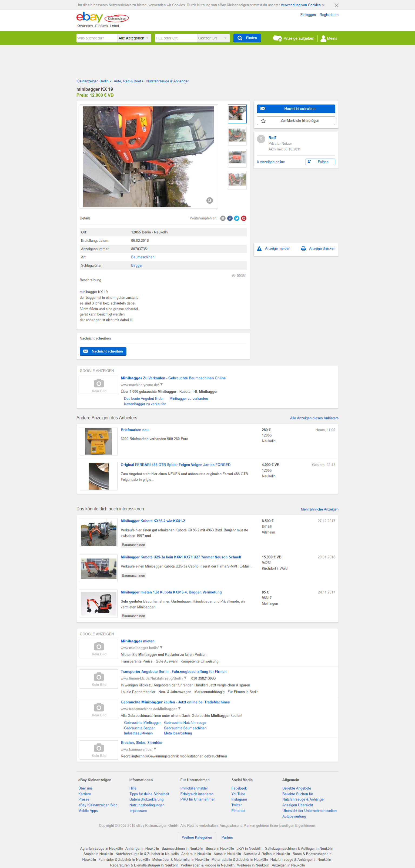Click Alle Anzeigen dieses Anbieters link
This screenshot has width=415, height=868.
click(x=314, y=418)
